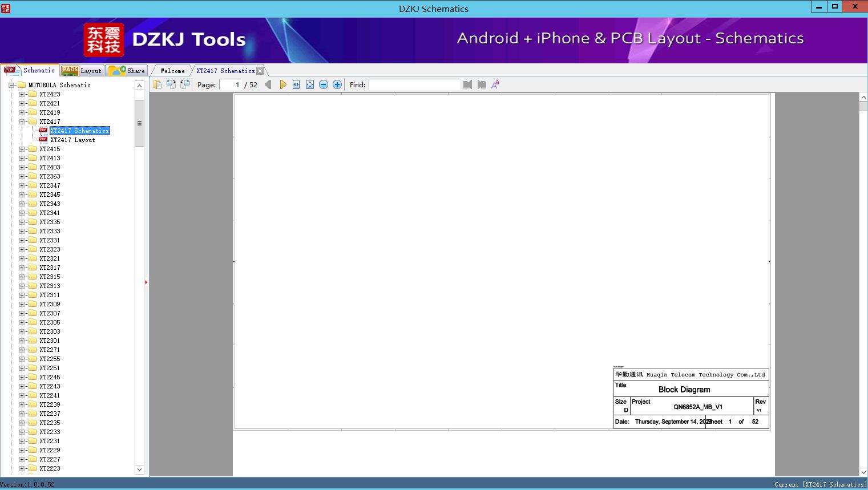Click the Version:1.0.0.52 status text
The image size is (868, 490).
(x=27, y=484)
